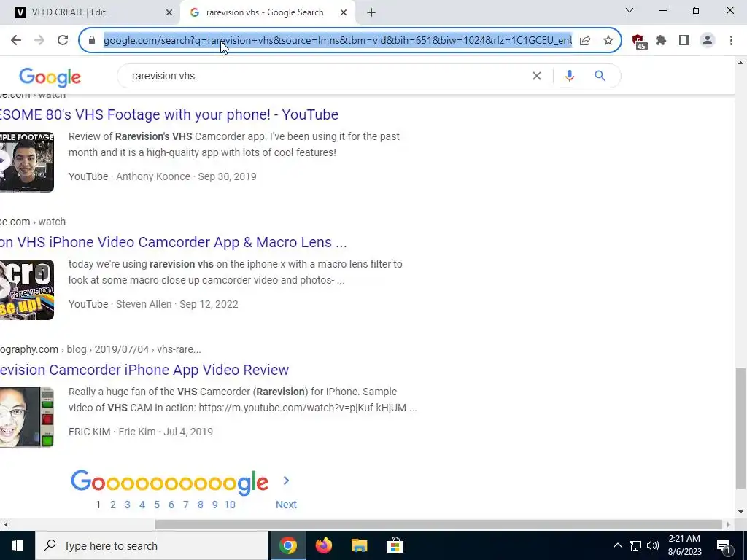Open the Eric Kim video thumbnail
This screenshot has width=747, height=560.
(27, 417)
